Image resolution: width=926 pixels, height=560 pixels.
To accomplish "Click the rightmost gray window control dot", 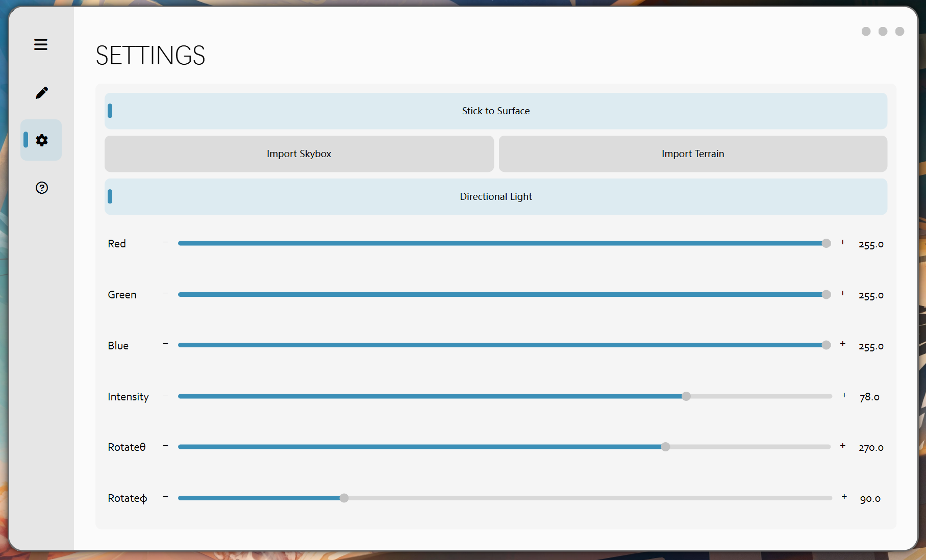I will point(900,32).
